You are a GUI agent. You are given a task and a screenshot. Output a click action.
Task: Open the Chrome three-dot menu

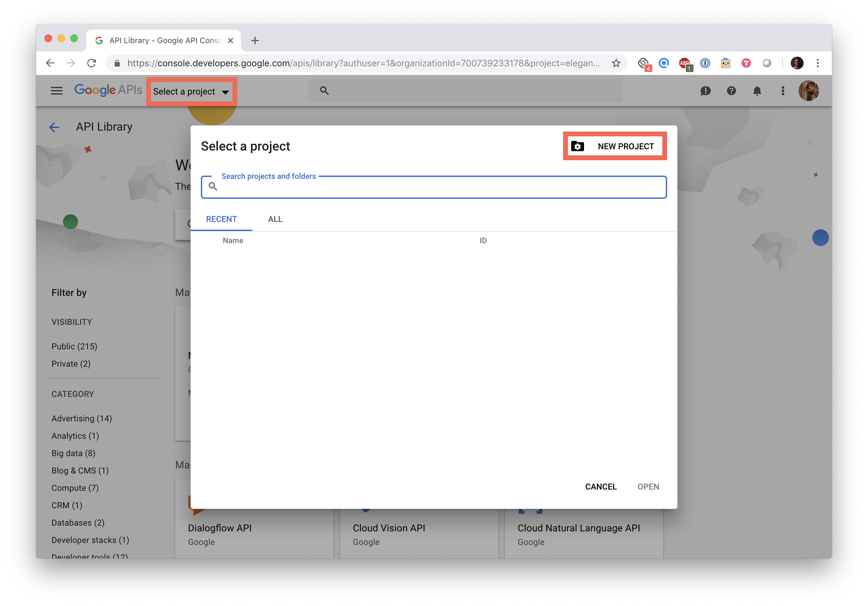[818, 63]
